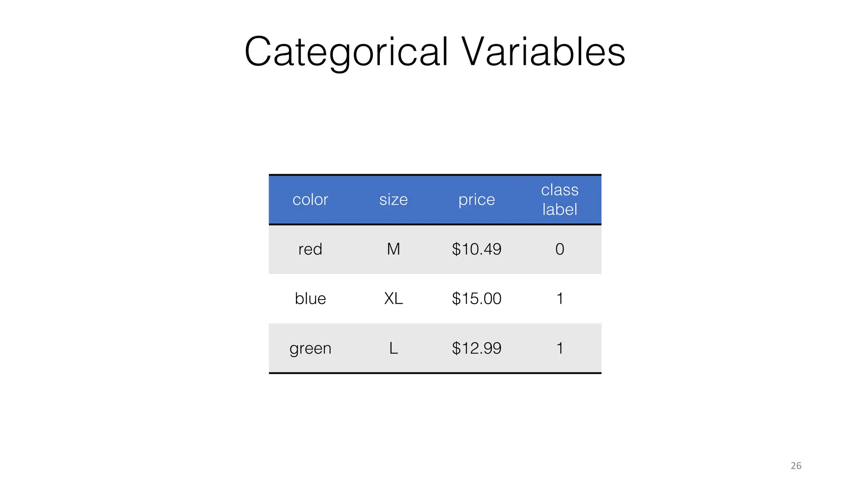Click the word Categorical in the title
Screen dimensions: 868x488
coord(346,52)
